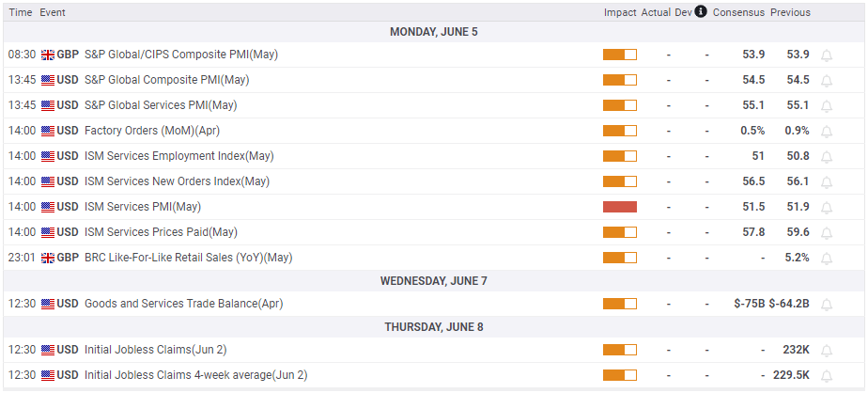The width and height of the screenshot is (868, 393).
Task: Click USD flag icon beside Factory Orders
Action: click(48, 131)
